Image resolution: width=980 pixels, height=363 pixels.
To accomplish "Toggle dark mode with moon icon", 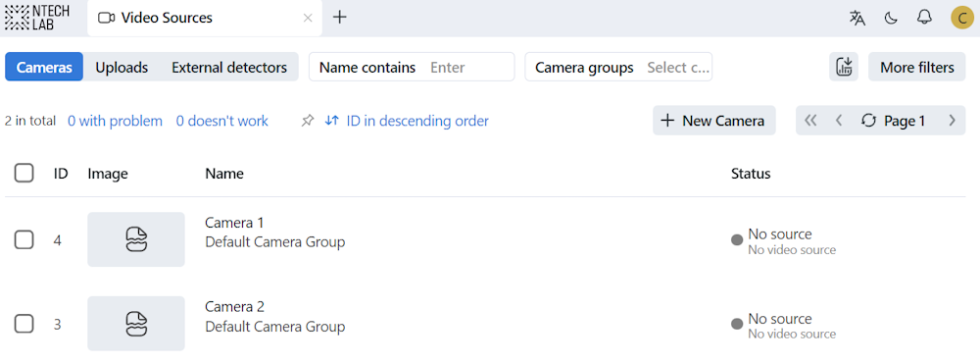I will point(891,18).
